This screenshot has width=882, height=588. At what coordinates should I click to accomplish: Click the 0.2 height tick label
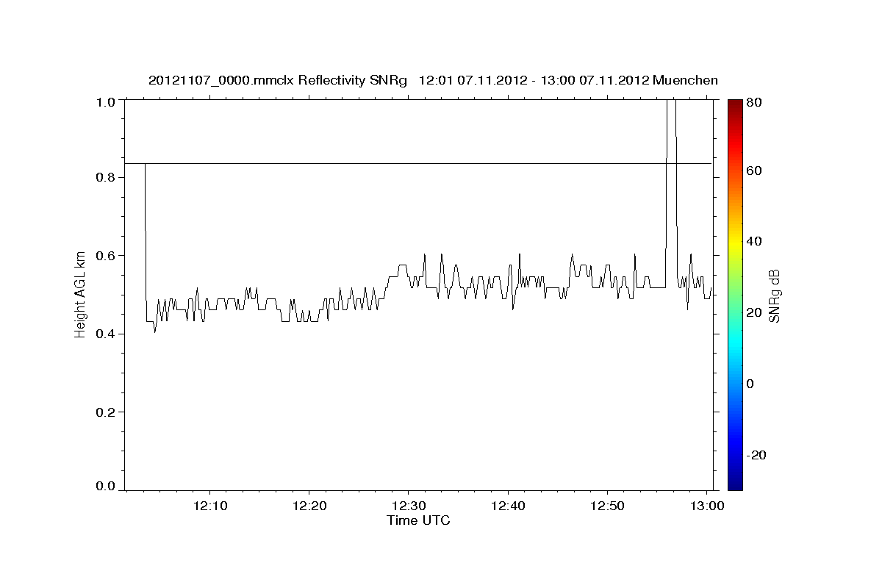pyautogui.click(x=107, y=412)
